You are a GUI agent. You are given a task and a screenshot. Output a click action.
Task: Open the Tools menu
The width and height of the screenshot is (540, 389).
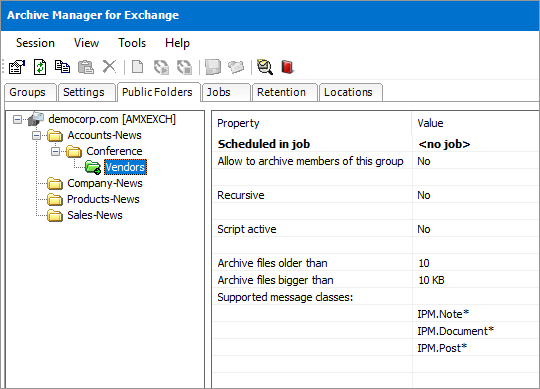pyautogui.click(x=132, y=43)
